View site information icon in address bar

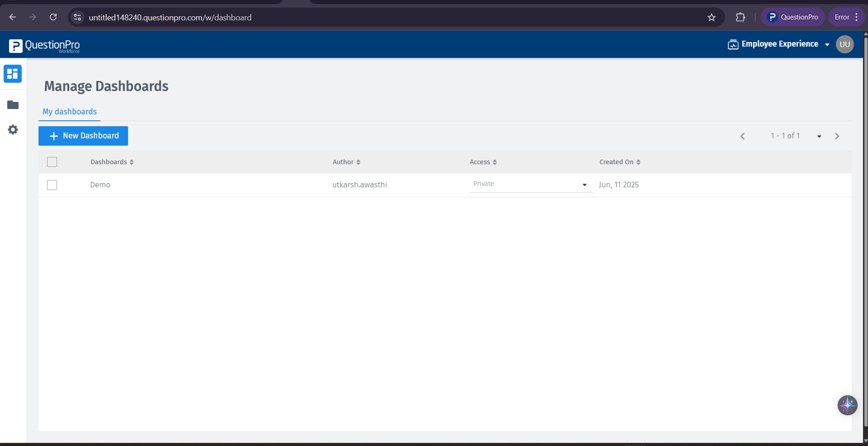(x=77, y=17)
